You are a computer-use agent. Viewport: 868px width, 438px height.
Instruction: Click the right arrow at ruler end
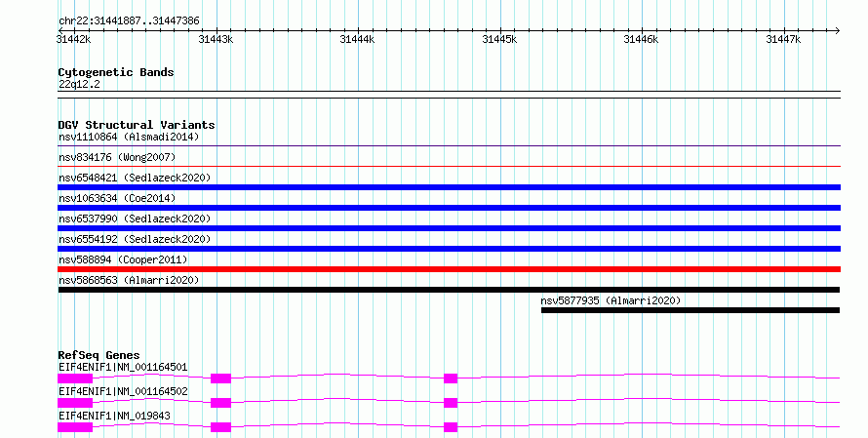[837, 30]
